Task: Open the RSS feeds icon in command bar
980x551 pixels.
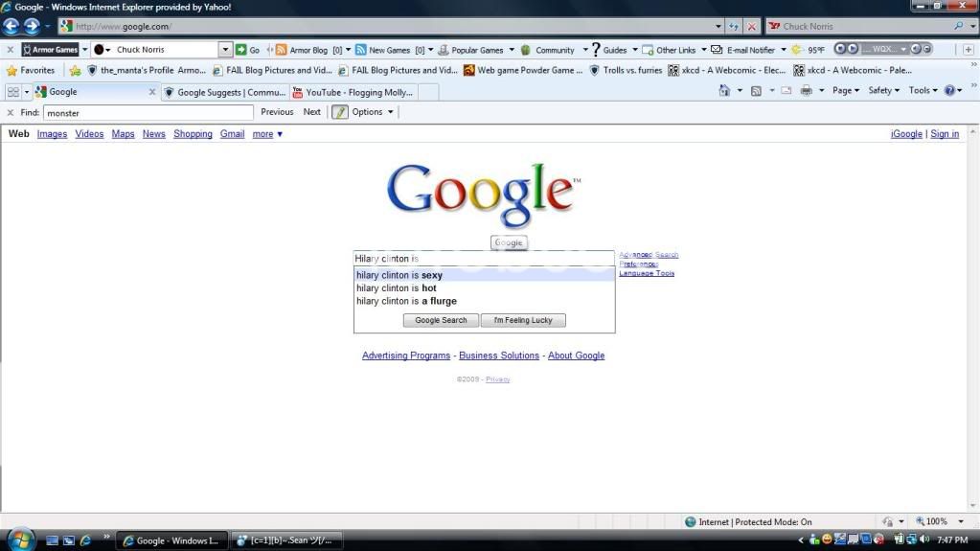Action: 756,91
